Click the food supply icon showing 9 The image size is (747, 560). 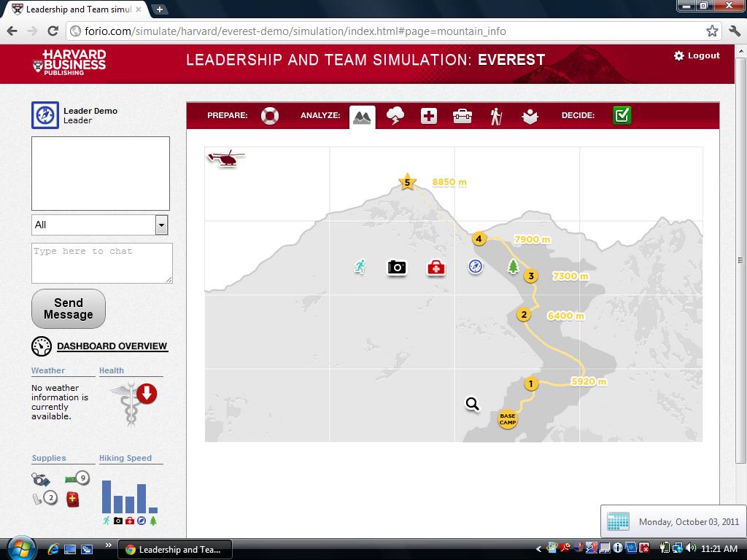(77, 478)
